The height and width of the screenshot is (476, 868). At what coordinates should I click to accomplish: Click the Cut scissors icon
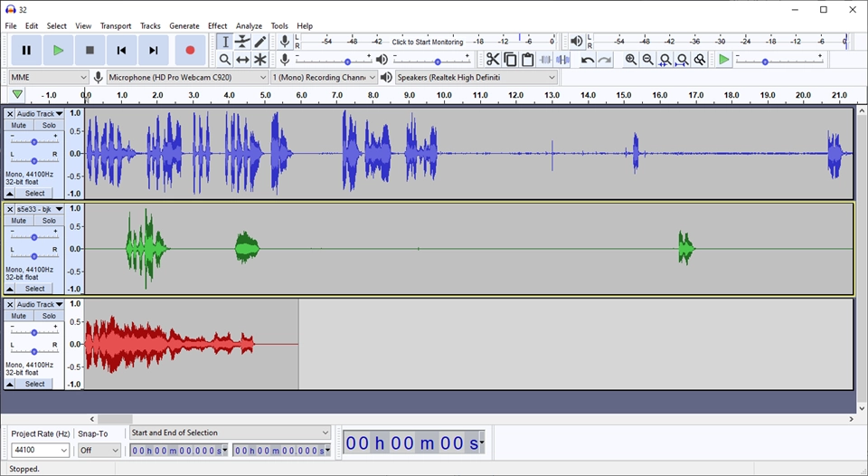(492, 60)
